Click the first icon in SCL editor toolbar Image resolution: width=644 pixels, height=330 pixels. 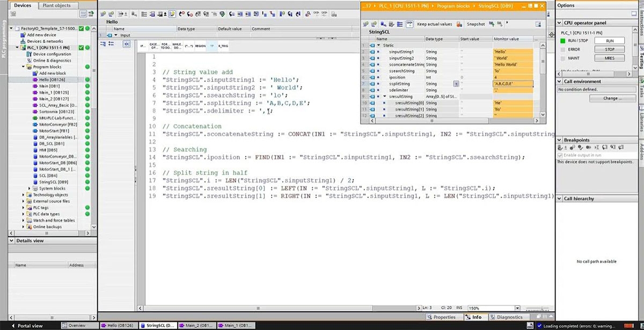[x=103, y=14]
